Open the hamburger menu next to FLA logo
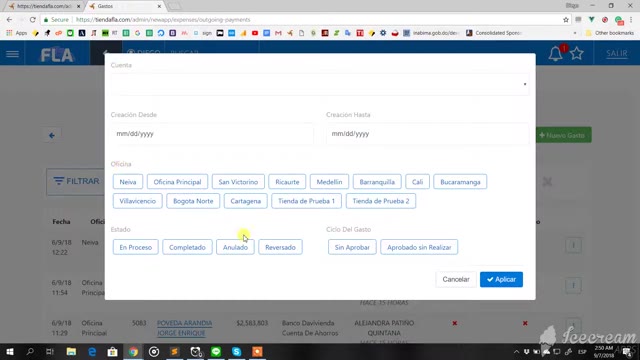Image resolution: width=640 pixels, height=360 pixels. coord(12,54)
